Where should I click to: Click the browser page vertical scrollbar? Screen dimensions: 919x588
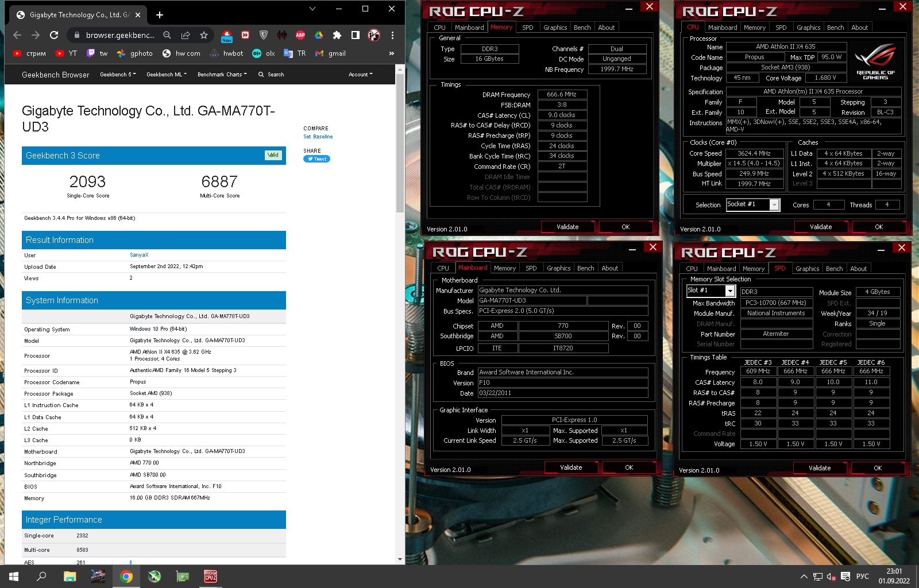pos(400,144)
